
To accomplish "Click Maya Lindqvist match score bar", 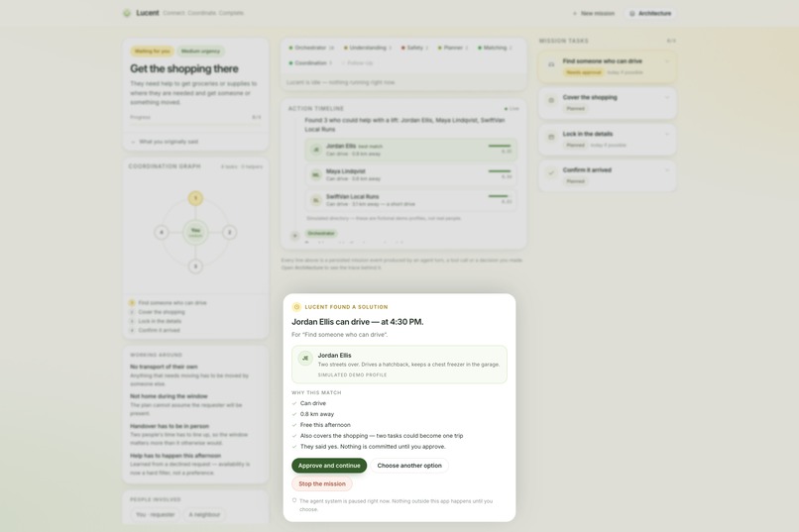I will point(500,171).
